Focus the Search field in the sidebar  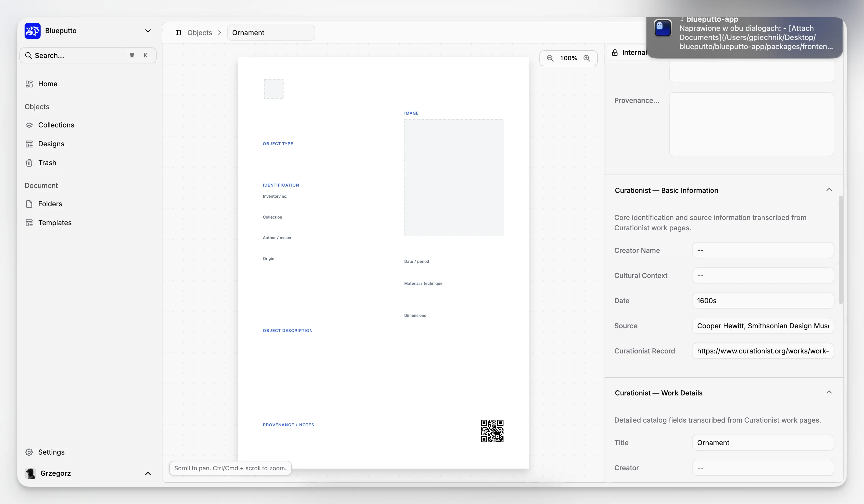tap(88, 55)
